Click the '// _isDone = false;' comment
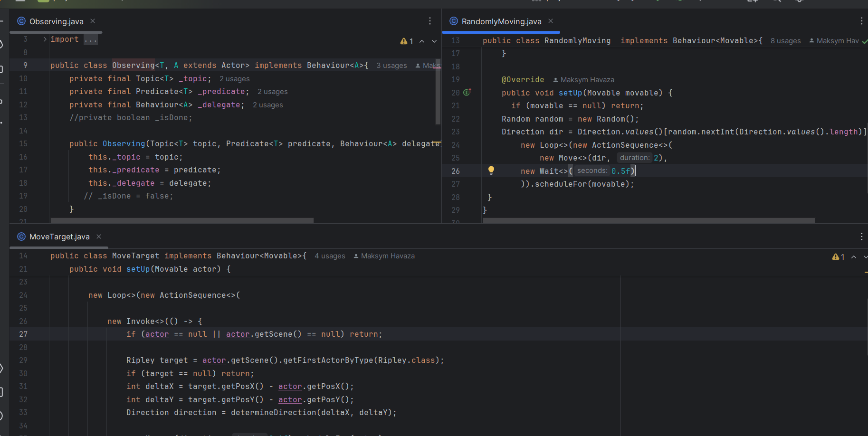Screen dimensions: 868x436 click(x=128, y=196)
